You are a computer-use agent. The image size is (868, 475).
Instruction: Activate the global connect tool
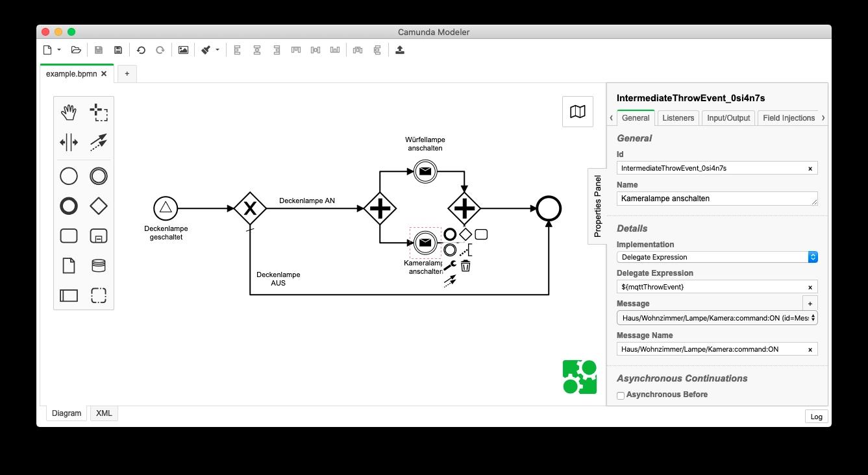pos(99,142)
